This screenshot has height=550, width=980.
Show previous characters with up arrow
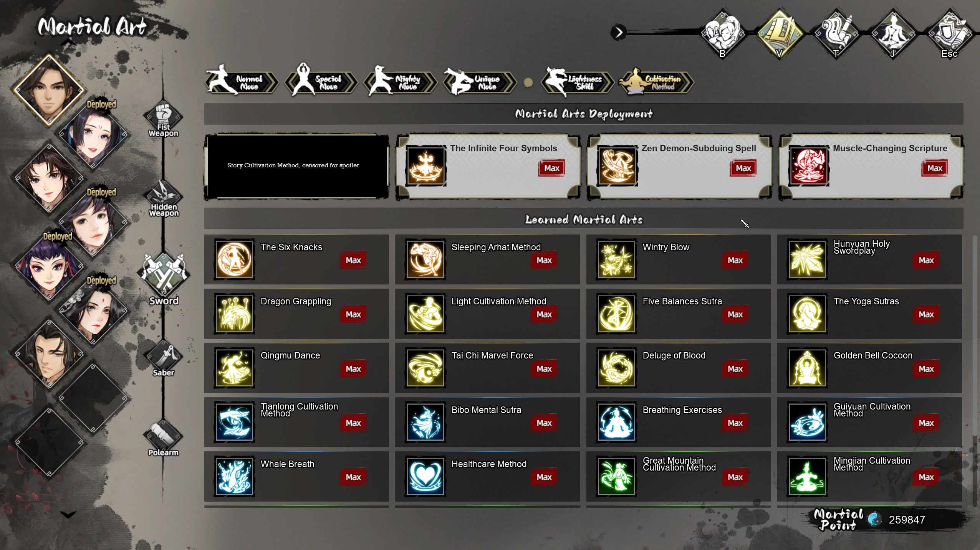(x=68, y=41)
